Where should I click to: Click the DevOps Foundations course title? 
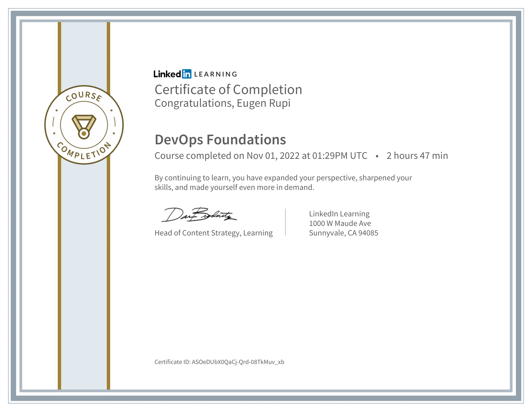click(220, 140)
